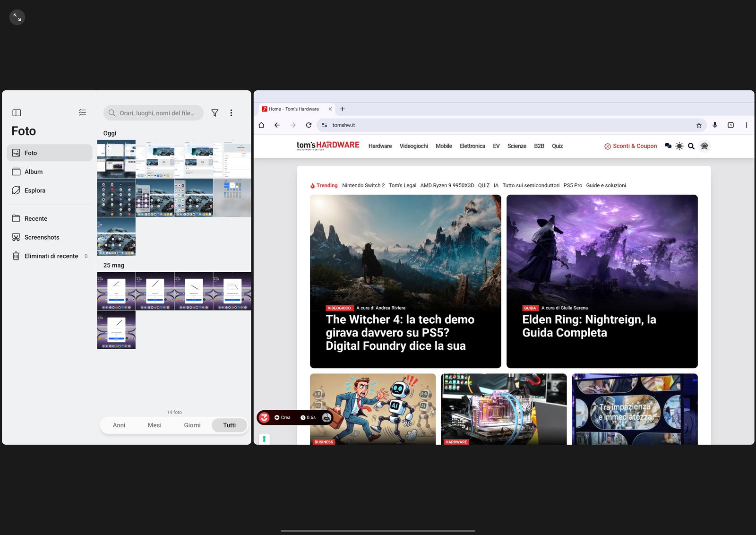Open first thumbnail under 25 mag
The width and height of the screenshot is (756, 535).
pos(116,291)
